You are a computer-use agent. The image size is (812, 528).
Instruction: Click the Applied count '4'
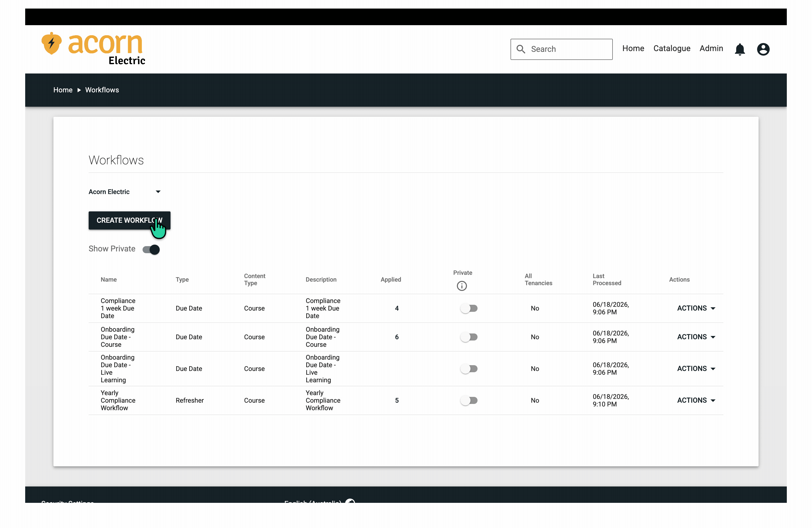click(x=396, y=308)
